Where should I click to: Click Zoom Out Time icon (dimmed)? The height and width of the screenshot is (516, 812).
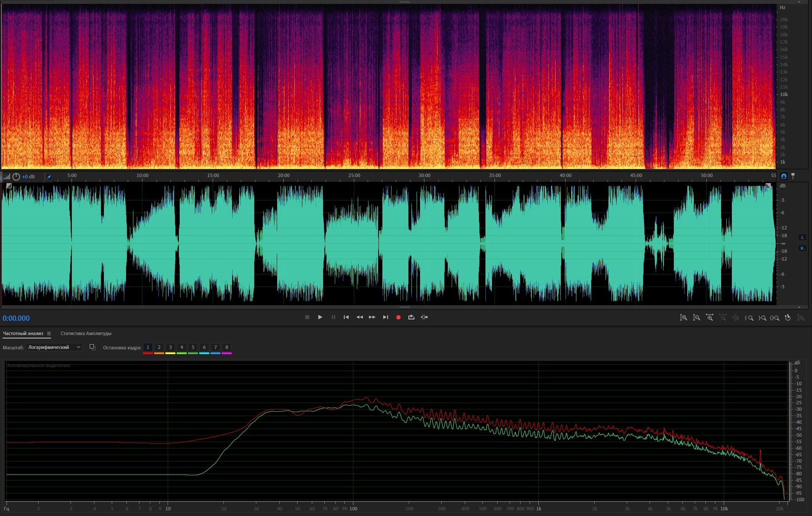tap(723, 318)
